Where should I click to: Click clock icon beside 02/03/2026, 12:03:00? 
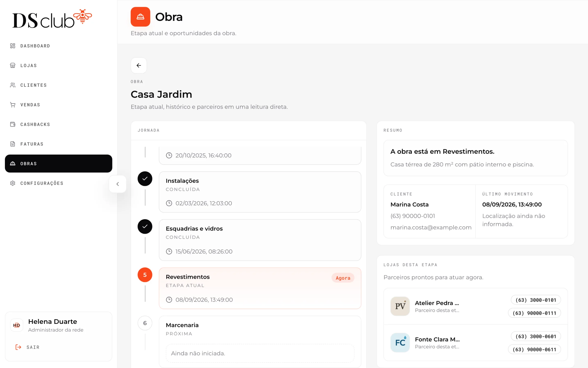169,203
